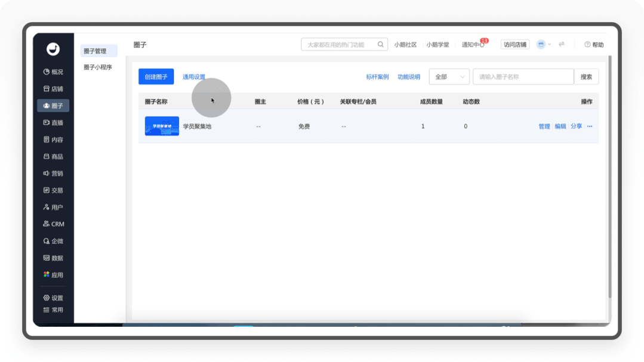Image resolution: width=644 pixels, height=362 pixels.
Task: Open the 店铺 shop section
Action: [x=53, y=89]
